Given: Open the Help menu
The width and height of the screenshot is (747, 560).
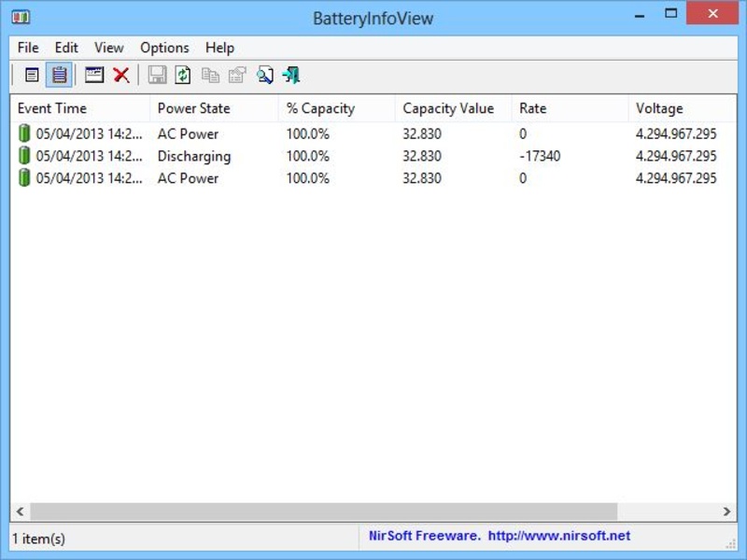Looking at the screenshot, I should (220, 48).
